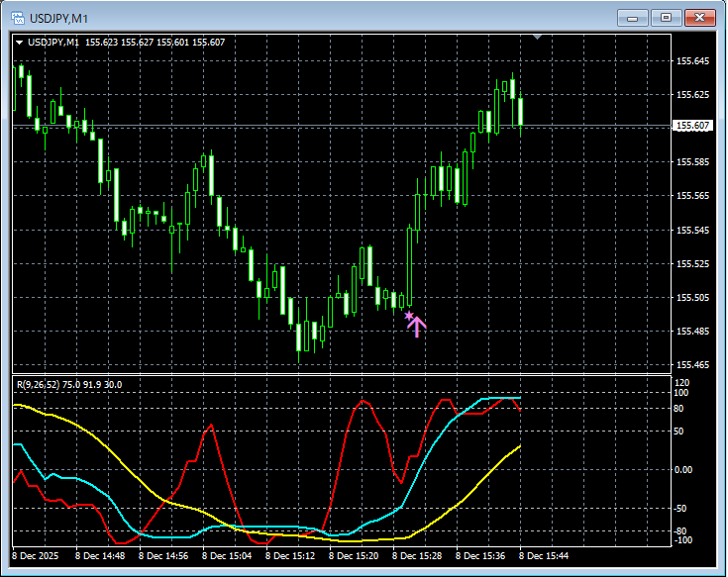Viewport: 728px width, 577px height.
Task: Click the chart window icon in title bar
Action: click(17, 19)
